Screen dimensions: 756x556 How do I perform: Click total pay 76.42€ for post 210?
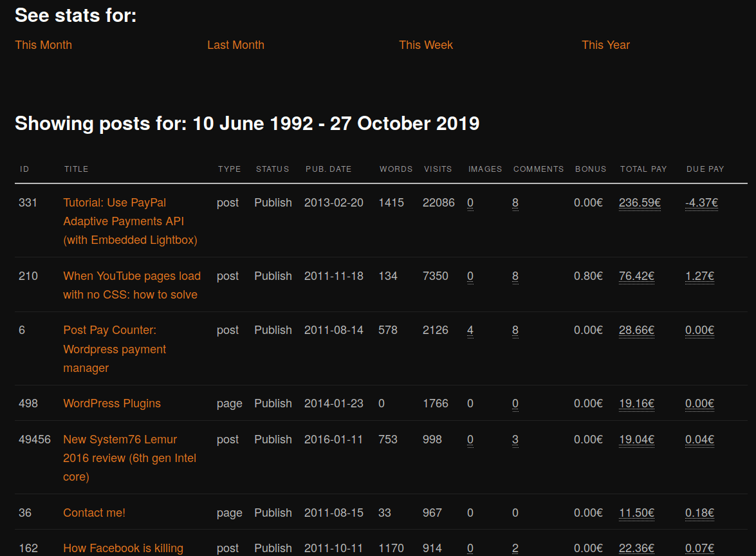pos(636,276)
